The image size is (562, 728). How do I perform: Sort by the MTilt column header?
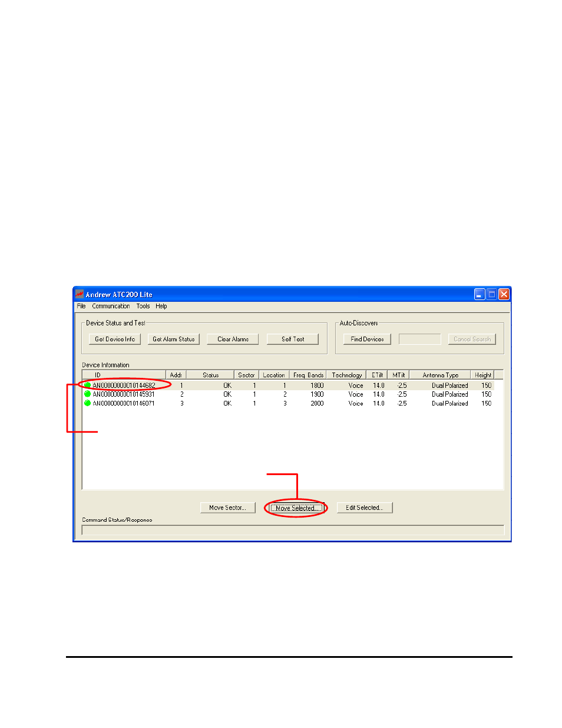(x=399, y=375)
